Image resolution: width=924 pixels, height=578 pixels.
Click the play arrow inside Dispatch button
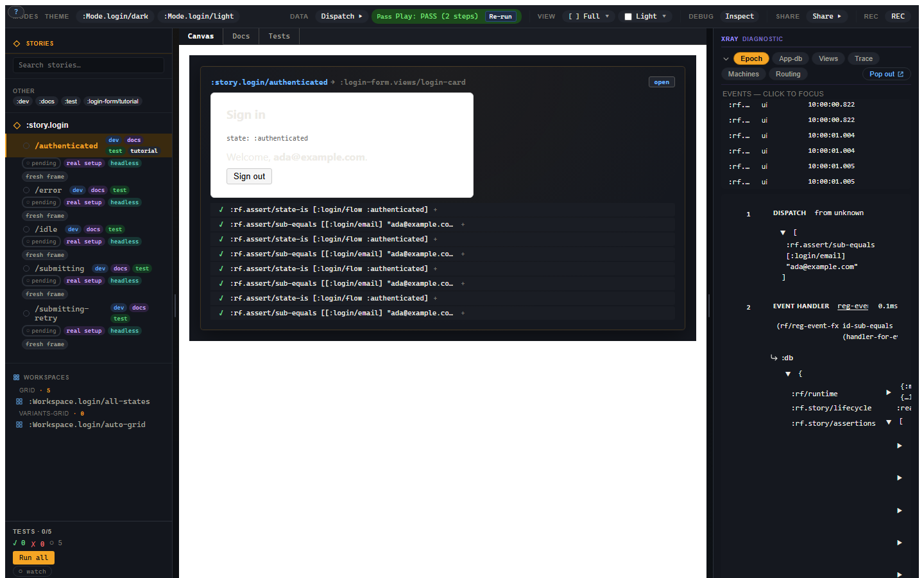(x=361, y=17)
